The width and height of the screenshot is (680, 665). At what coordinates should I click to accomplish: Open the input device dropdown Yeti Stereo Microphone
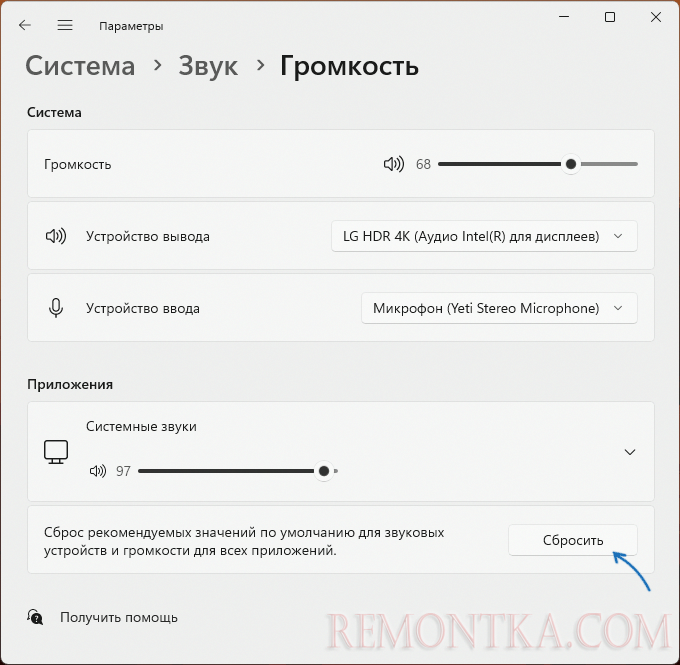point(499,308)
